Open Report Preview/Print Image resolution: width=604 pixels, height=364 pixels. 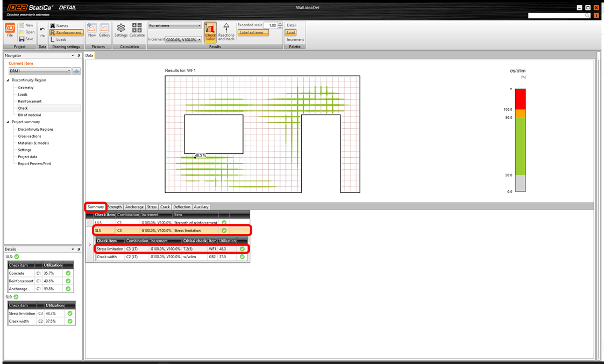click(34, 163)
